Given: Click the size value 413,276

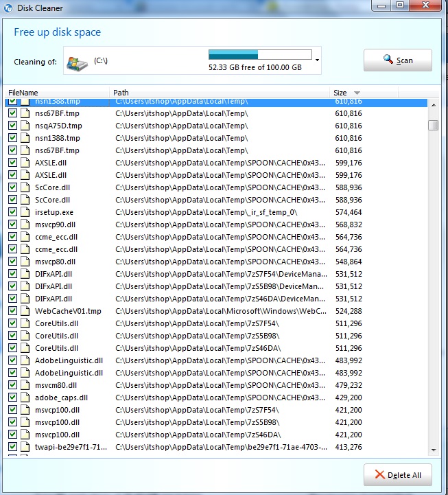Looking at the screenshot, I should [x=349, y=447].
